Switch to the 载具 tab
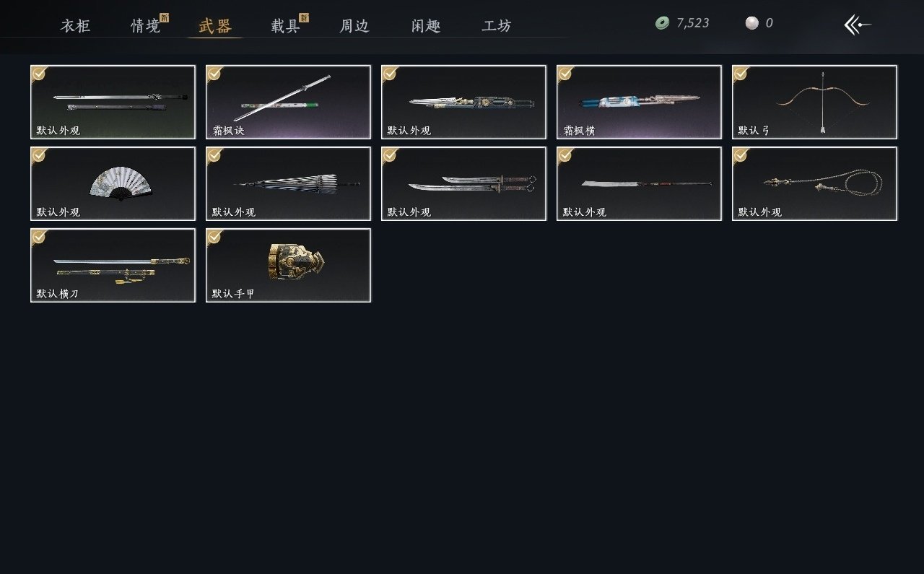This screenshot has width=924, height=574. pos(286,26)
